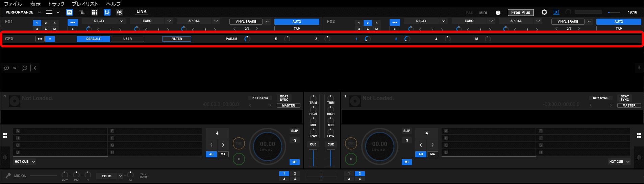Click FX1 AUTO button
Screen dimensions: 644x184
(x=297, y=22)
